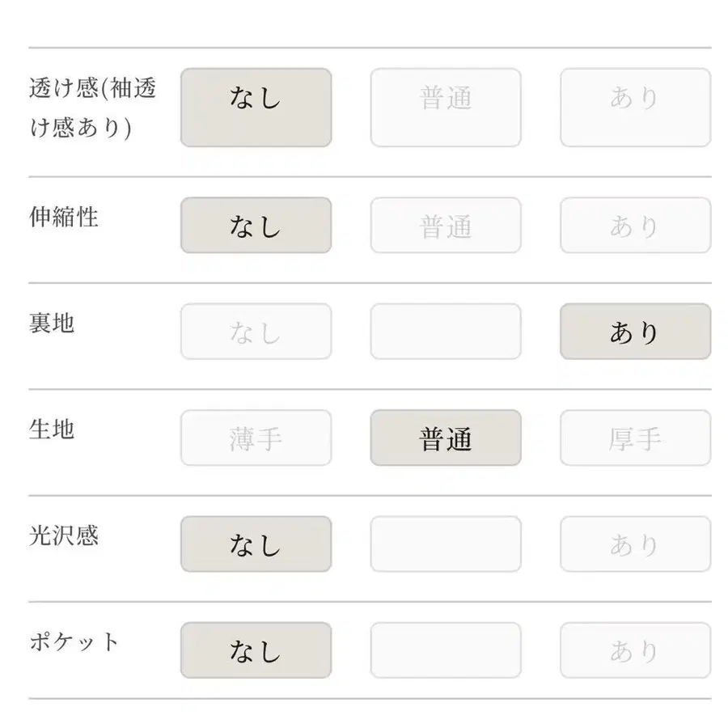The width and height of the screenshot is (728, 728).
Task: Select the blank middle option for ポケット
Action: [x=446, y=650]
